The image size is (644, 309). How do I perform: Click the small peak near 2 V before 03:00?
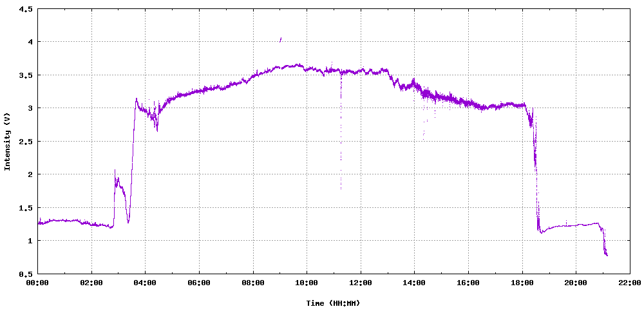click(x=115, y=170)
